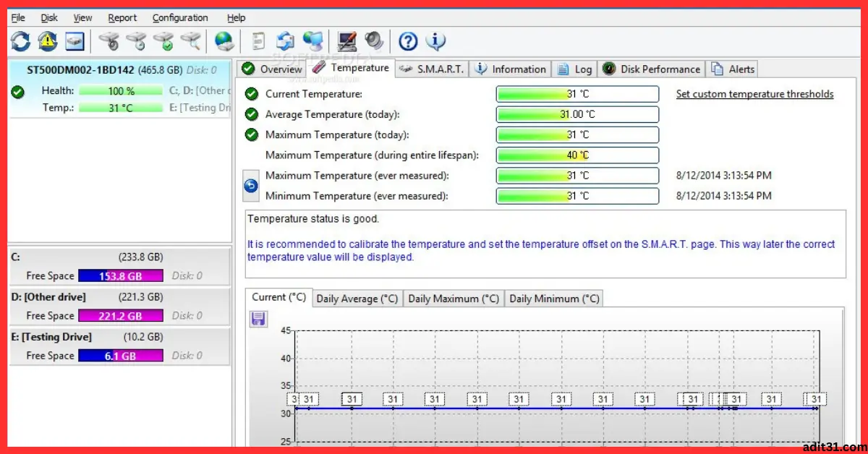
Task: Click the 31 °C Temp bar in disk list
Action: click(121, 108)
